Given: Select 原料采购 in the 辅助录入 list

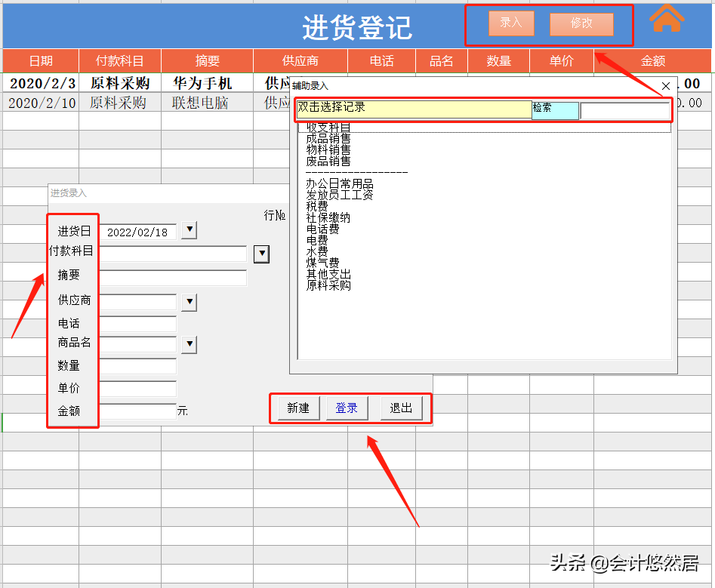Looking at the screenshot, I should [x=328, y=285].
